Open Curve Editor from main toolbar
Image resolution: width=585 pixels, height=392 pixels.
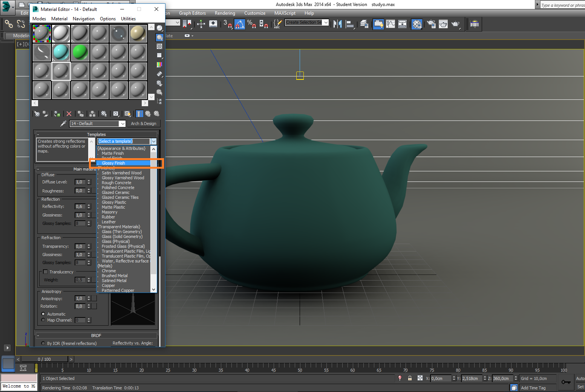click(x=391, y=24)
